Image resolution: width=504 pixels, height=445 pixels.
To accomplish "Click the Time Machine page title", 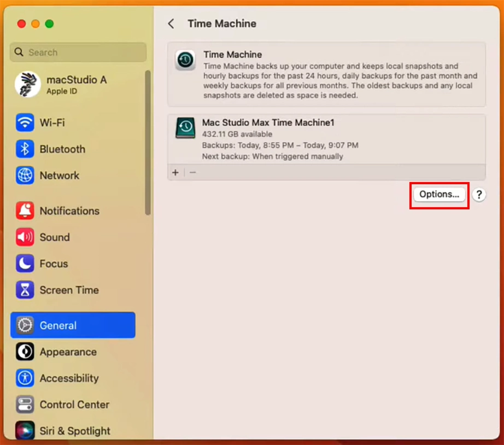I will pyautogui.click(x=222, y=24).
